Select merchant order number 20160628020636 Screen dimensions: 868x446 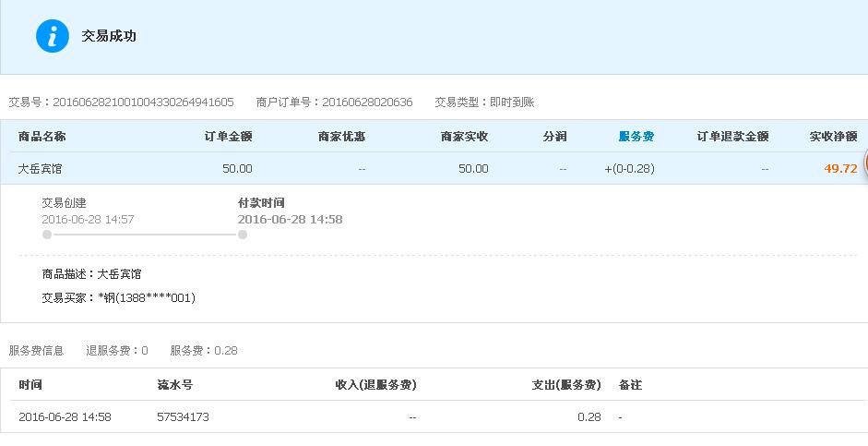coord(367,102)
